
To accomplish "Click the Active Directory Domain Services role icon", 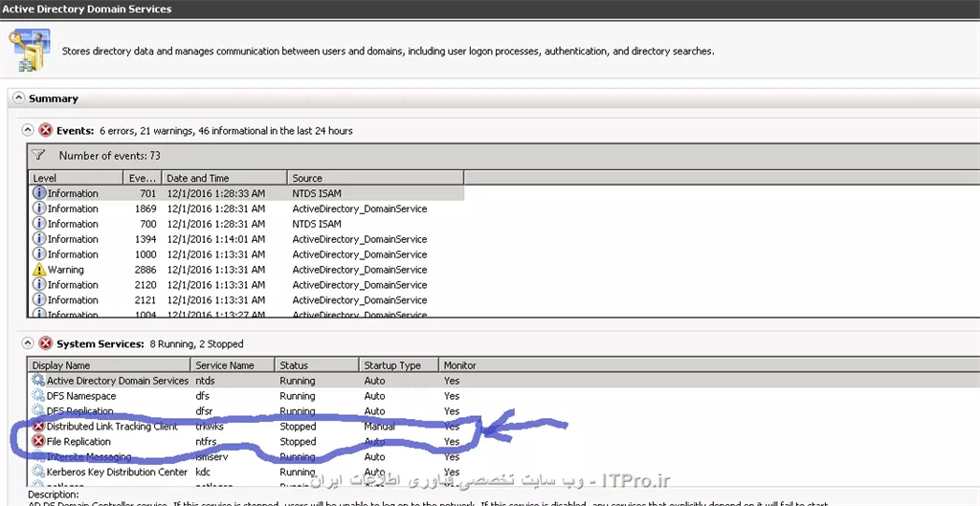I will coord(30,50).
